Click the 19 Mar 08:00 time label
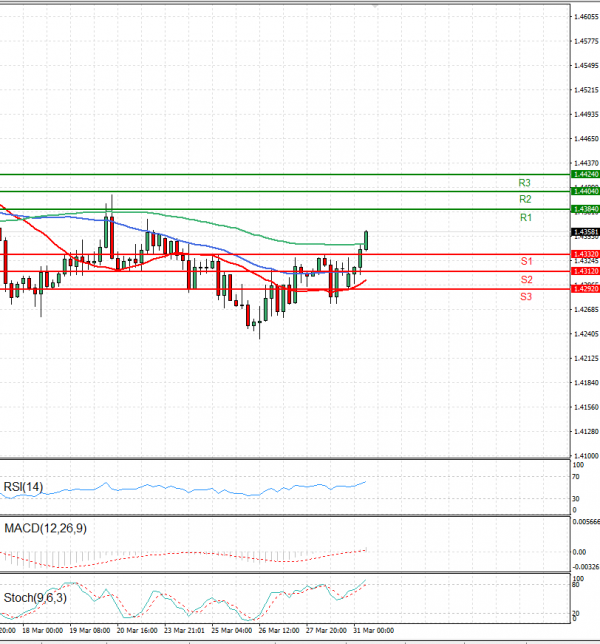600x644 pixels. (90, 630)
